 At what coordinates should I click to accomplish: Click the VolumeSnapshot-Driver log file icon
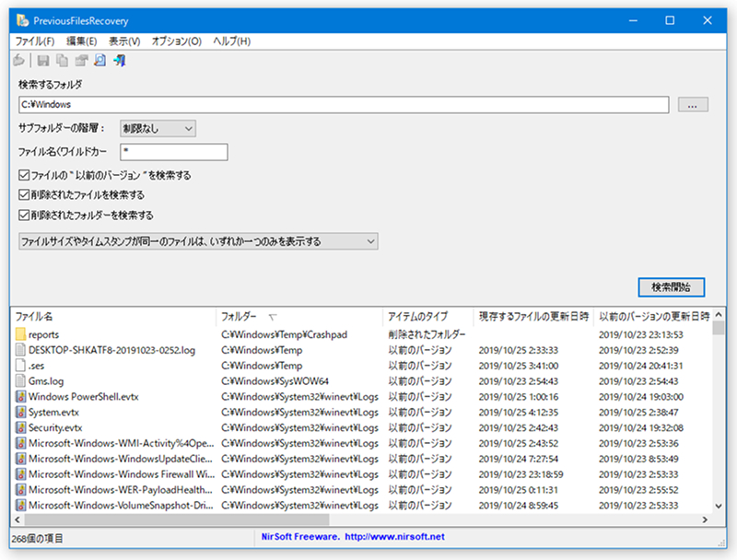tap(20, 505)
